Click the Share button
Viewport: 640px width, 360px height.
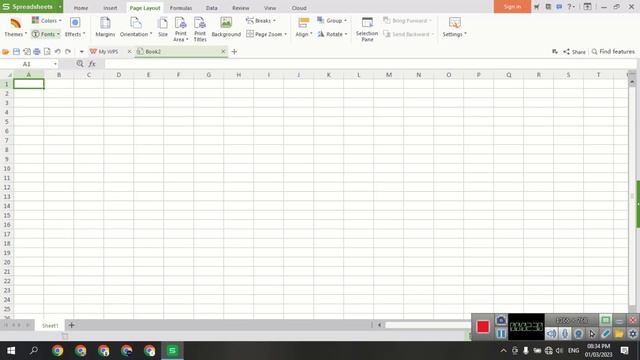(x=574, y=51)
